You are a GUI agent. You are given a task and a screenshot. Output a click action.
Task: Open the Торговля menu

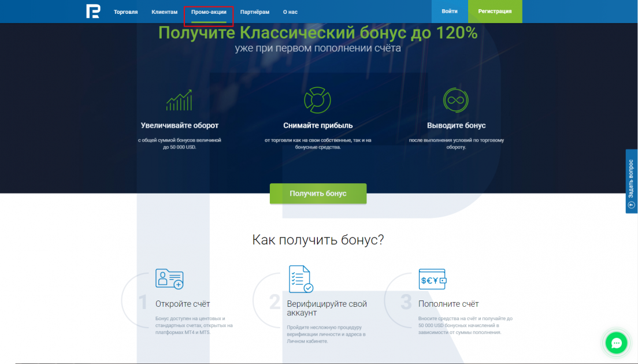tap(126, 12)
